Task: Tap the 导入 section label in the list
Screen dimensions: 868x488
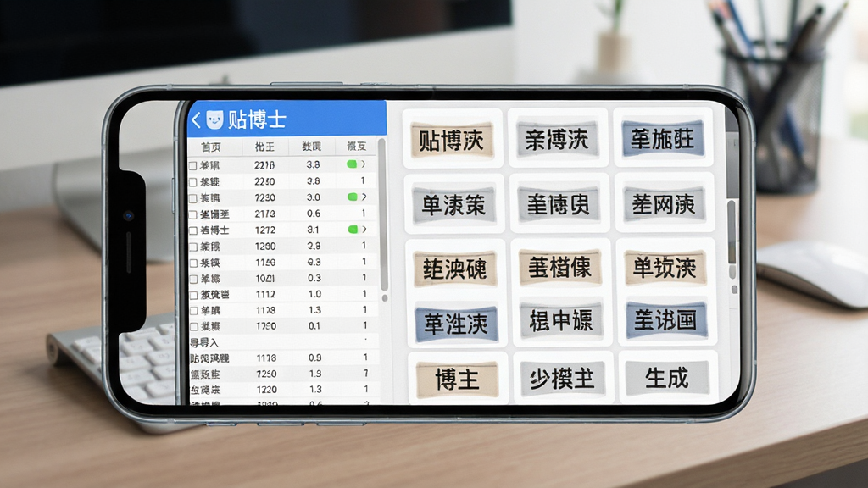Action: pos(204,343)
